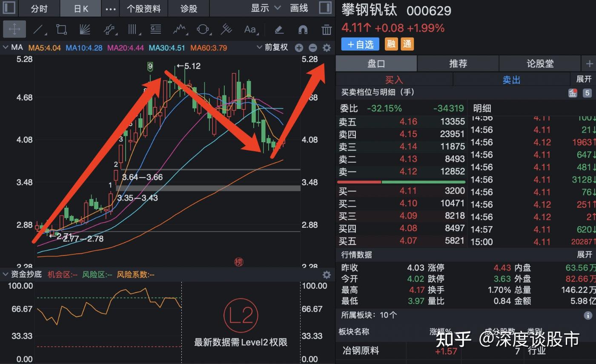
Task: Click the MA60:3.79 indicator label
Action: pyautogui.click(x=209, y=48)
